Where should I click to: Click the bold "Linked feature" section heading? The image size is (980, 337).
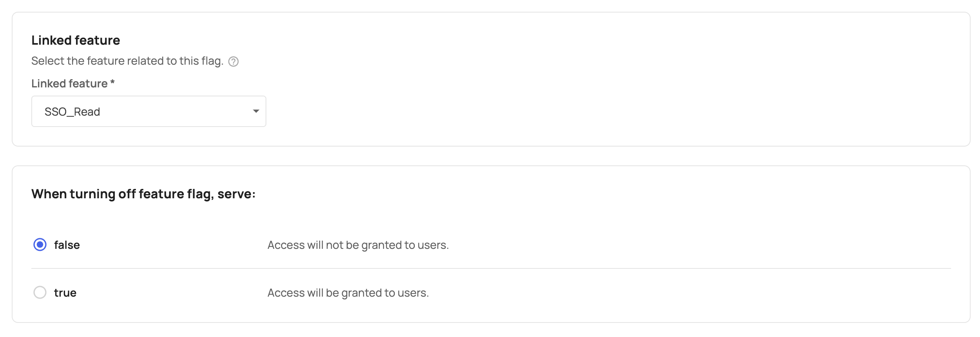(76, 40)
